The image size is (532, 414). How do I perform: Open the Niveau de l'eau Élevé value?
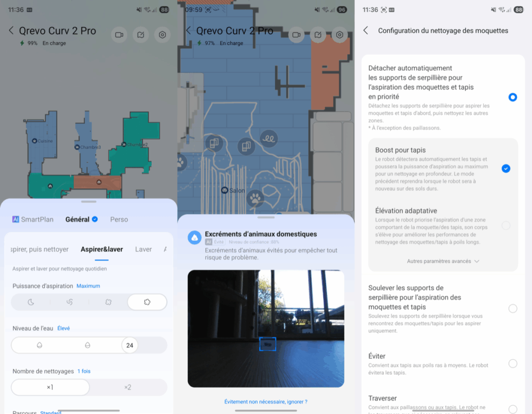tap(63, 329)
